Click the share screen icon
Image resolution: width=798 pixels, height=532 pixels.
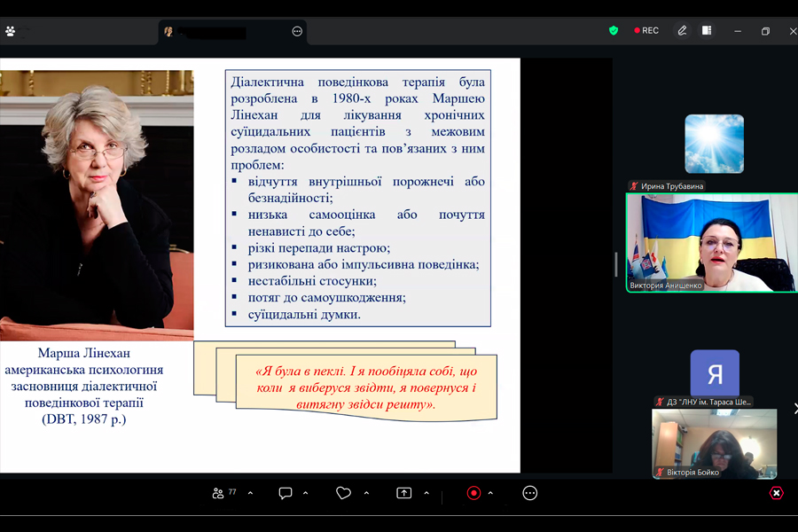(404, 493)
